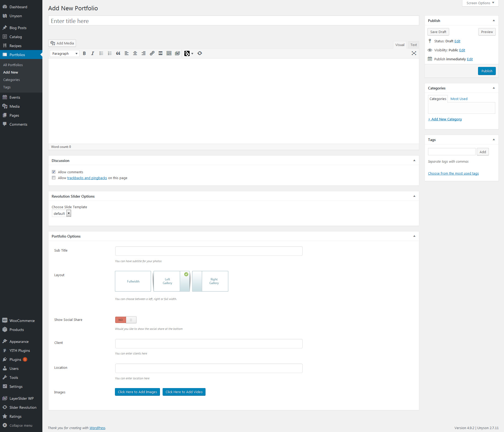
Task: Switch to the Text editor tab
Action: pyautogui.click(x=413, y=45)
